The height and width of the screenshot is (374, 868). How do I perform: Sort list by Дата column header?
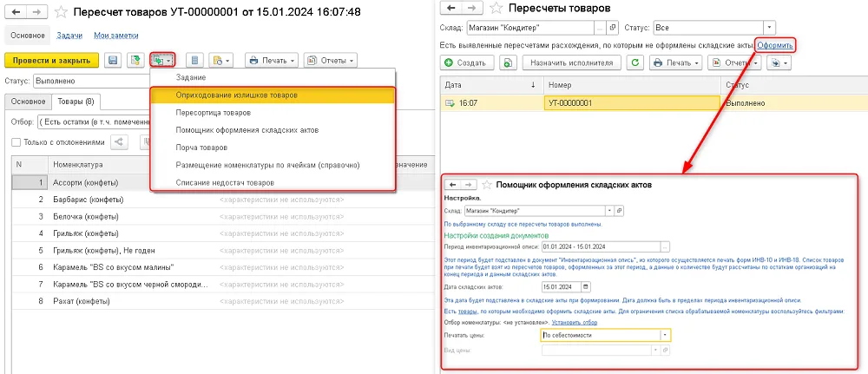491,85
